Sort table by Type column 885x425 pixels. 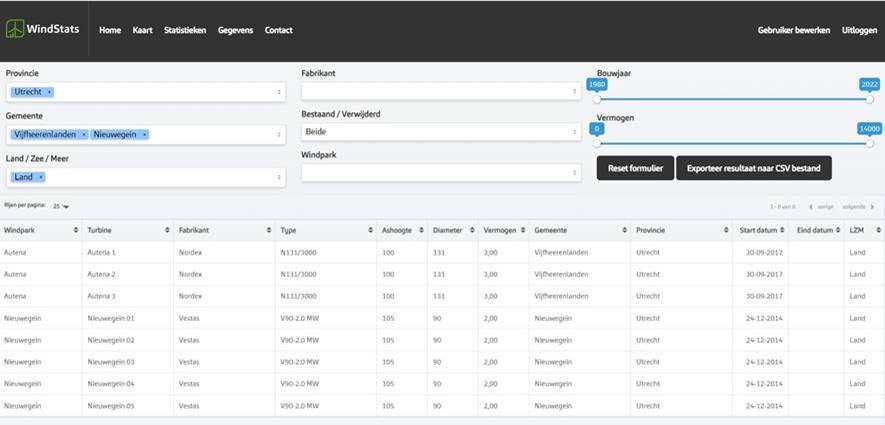pos(370,230)
